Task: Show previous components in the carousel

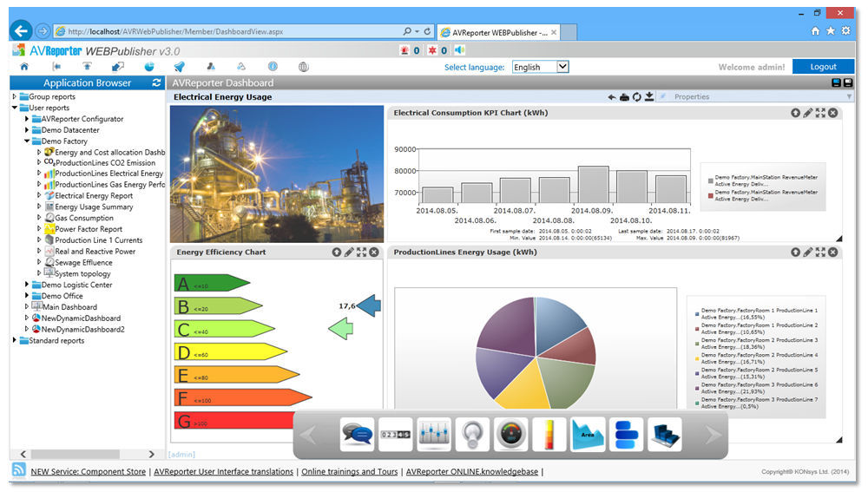Action: (309, 436)
